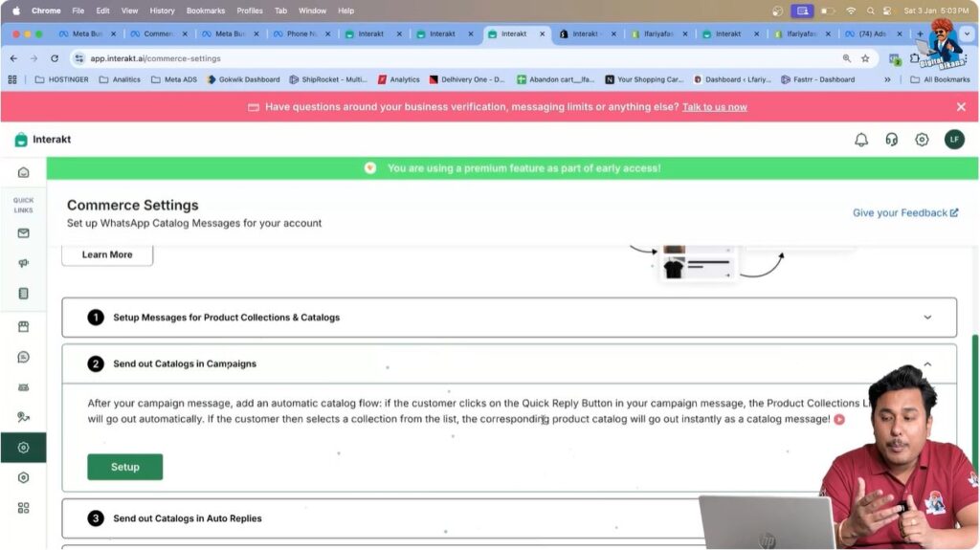980x550 pixels.
Task: Open the Chrome tab groups grid icon
Action: tap(11, 79)
